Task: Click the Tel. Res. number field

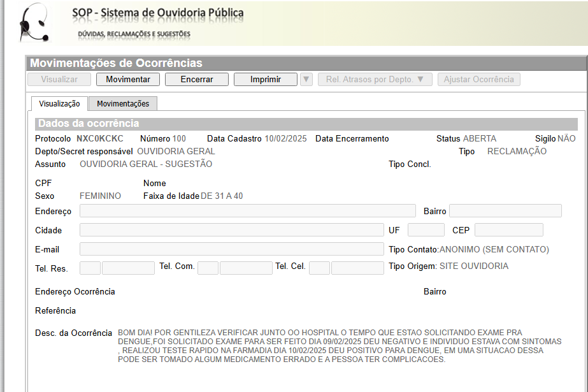Action: click(x=128, y=268)
